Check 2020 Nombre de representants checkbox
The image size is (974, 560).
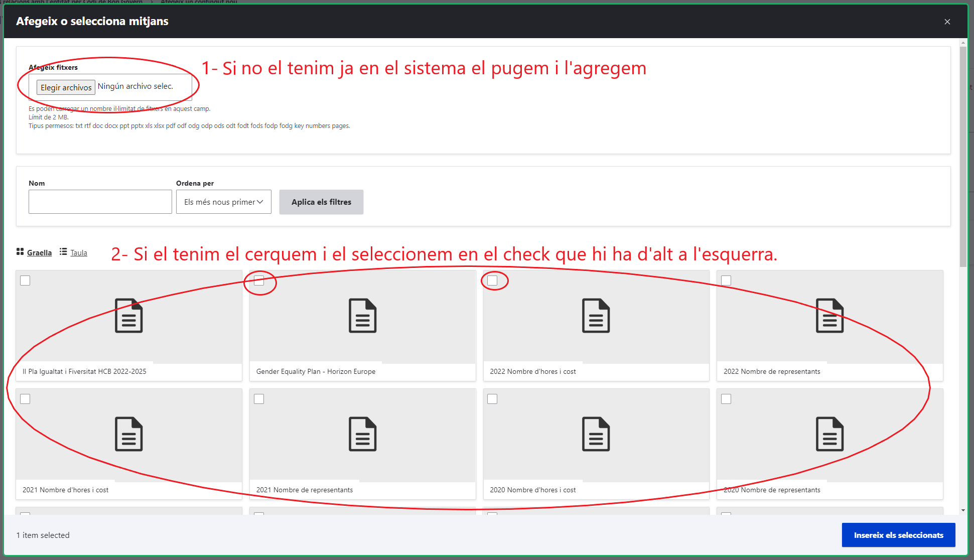(x=726, y=399)
